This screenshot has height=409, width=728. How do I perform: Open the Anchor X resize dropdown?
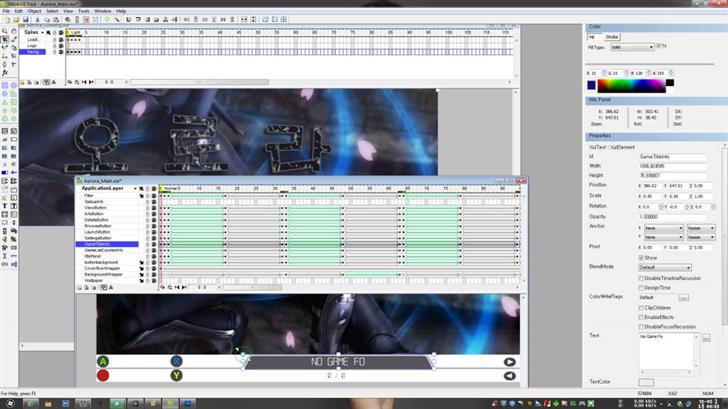pyautogui.click(x=701, y=228)
